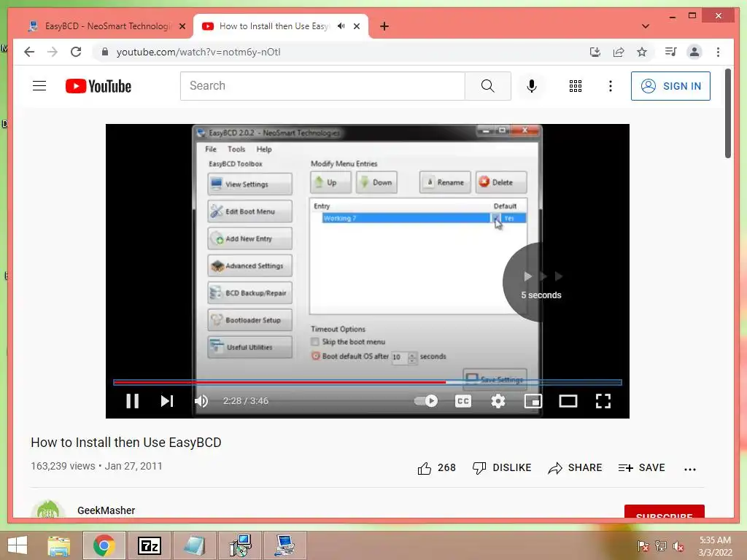Seek on the video progress bar

tap(368, 382)
